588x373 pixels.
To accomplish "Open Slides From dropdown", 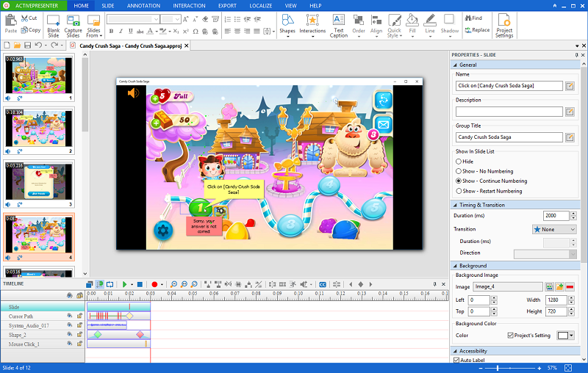I will (94, 26).
